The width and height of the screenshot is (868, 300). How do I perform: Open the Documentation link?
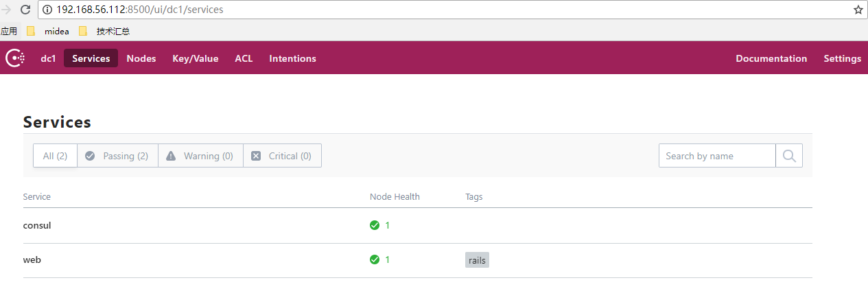click(x=771, y=58)
